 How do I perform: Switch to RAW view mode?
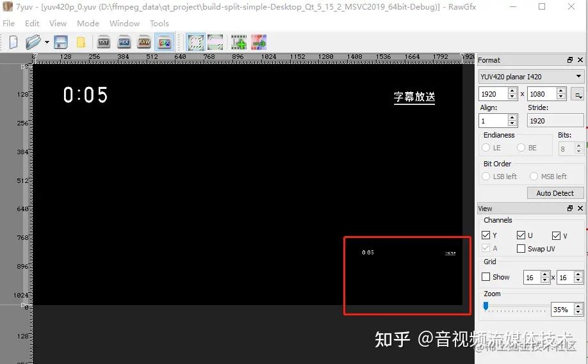click(144, 42)
